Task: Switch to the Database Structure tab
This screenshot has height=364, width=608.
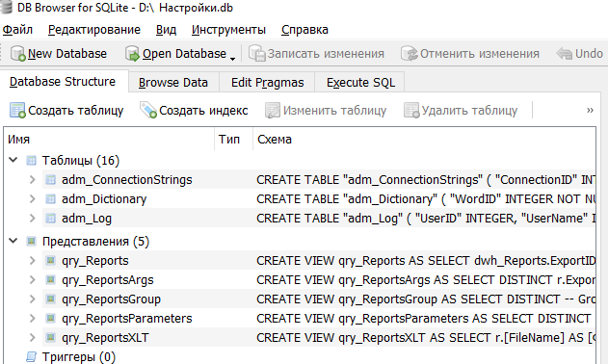Action: tap(64, 82)
